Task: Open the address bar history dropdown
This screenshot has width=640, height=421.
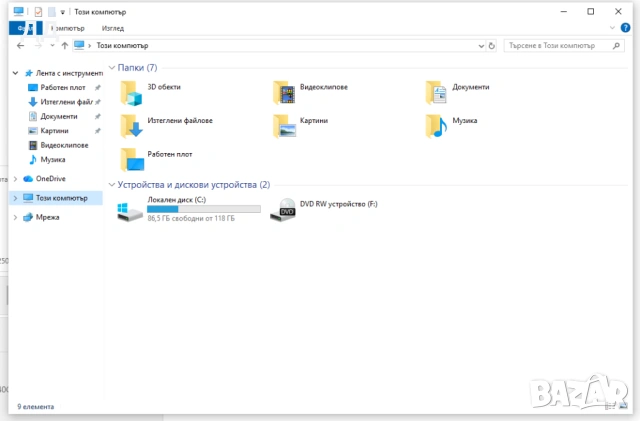Action: click(481, 46)
